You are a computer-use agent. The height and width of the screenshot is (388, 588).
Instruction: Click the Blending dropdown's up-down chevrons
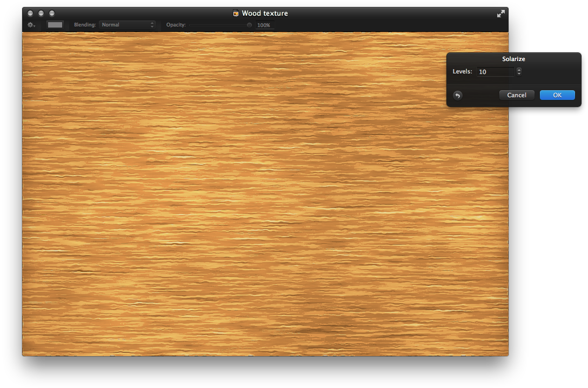(152, 24)
